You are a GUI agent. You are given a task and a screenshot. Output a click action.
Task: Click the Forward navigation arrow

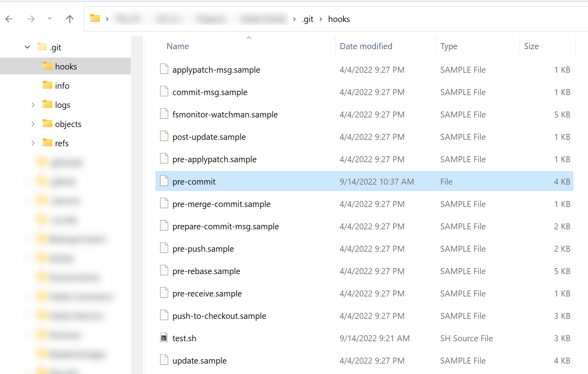(x=31, y=19)
